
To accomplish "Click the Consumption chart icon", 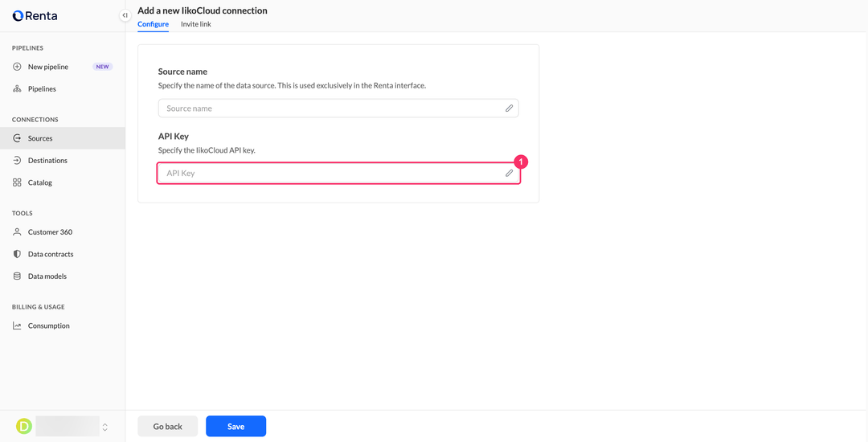I will (17, 325).
